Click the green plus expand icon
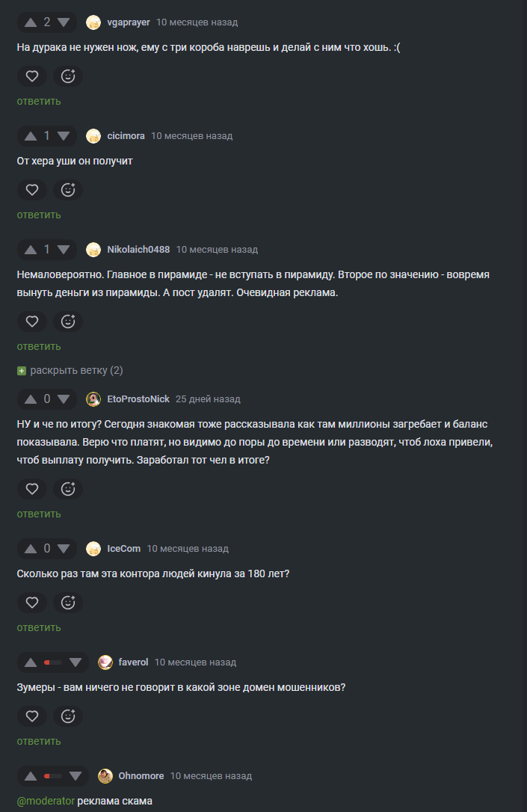527x812 pixels. 22,370
